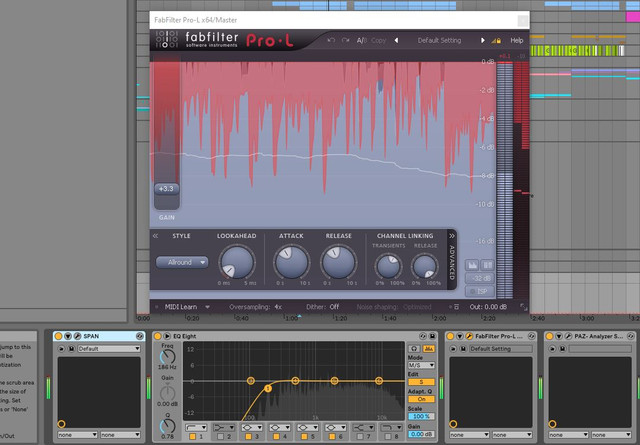This screenshot has width=640, height=445.
Task: Open the Allround style dropdown
Action: 182,262
